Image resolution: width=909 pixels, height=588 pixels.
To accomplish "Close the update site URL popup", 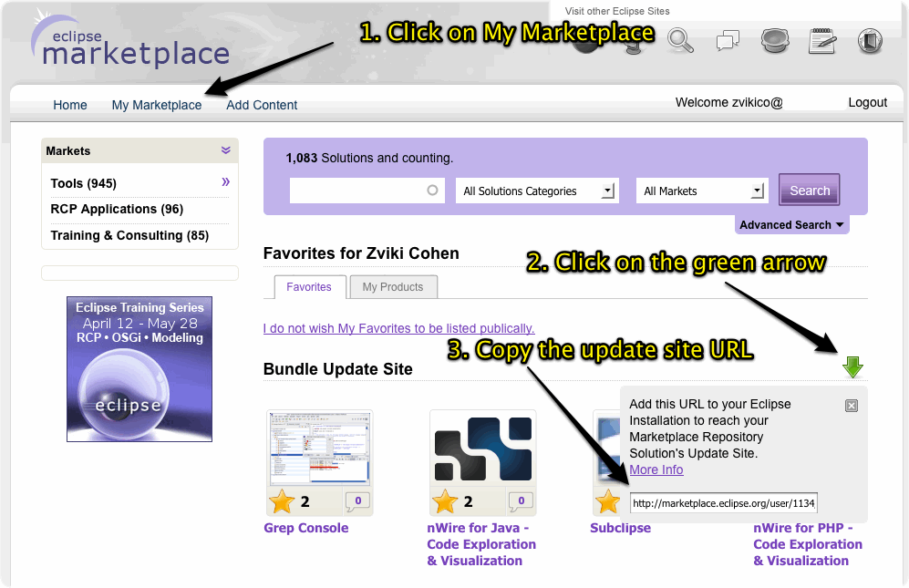I will pos(851,406).
